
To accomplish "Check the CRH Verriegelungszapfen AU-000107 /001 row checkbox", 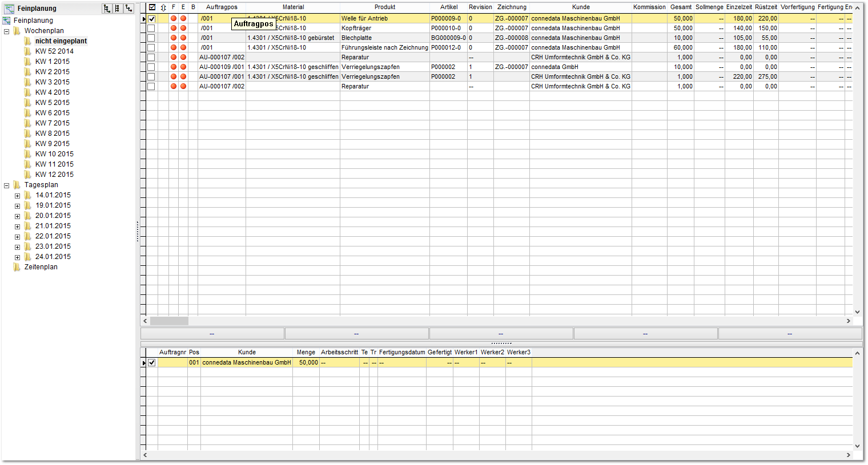I will coord(151,76).
